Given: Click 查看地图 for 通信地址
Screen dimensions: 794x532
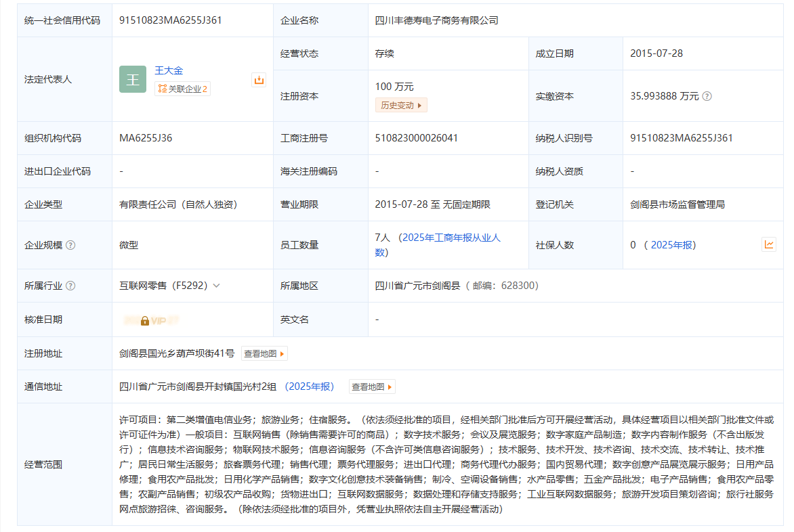Looking at the screenshot, I should point(372,387).
